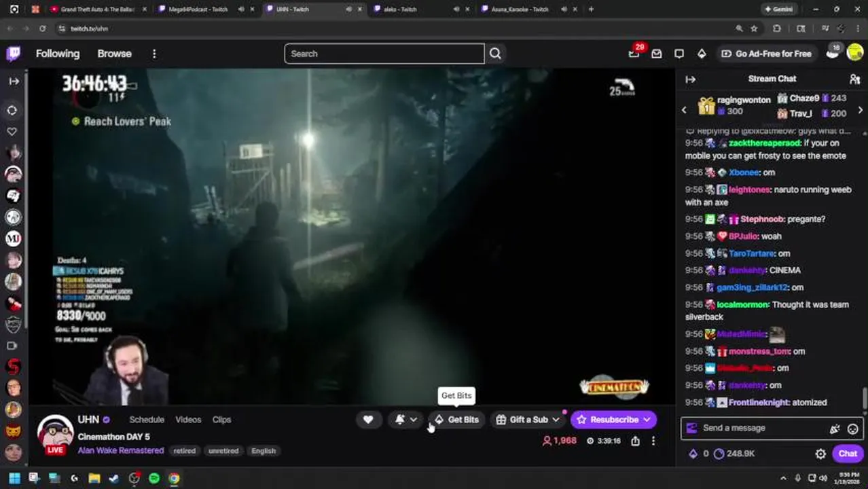Click the unretired tag
Image resolution: width=868 pixels, height=489 pixels.
[x=223, y=451]
